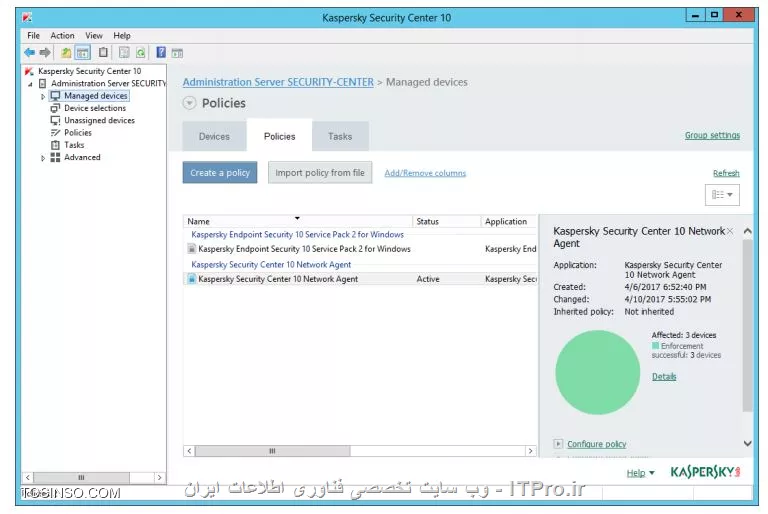Click the Active status cell
The width and height of the screenshot is (768, 514).
428,279
